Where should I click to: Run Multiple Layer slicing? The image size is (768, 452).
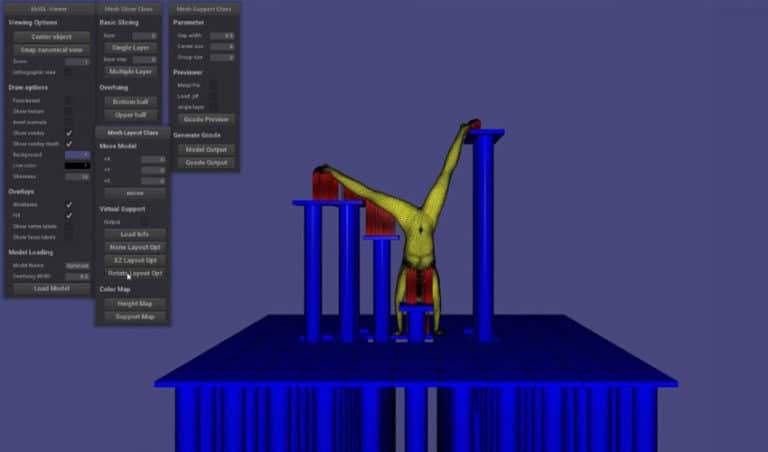point(131,72)
